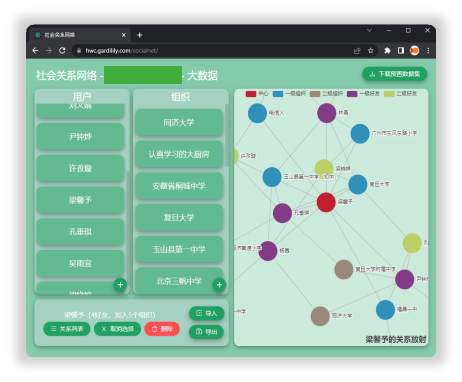Select user 孔垂琪 in the user list
Viewport: 462px width, 382px height.
(x=80, y=232)
